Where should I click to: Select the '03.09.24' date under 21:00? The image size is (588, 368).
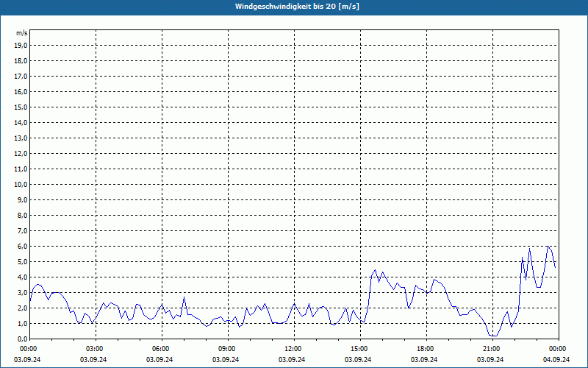[x=490, y=360]
